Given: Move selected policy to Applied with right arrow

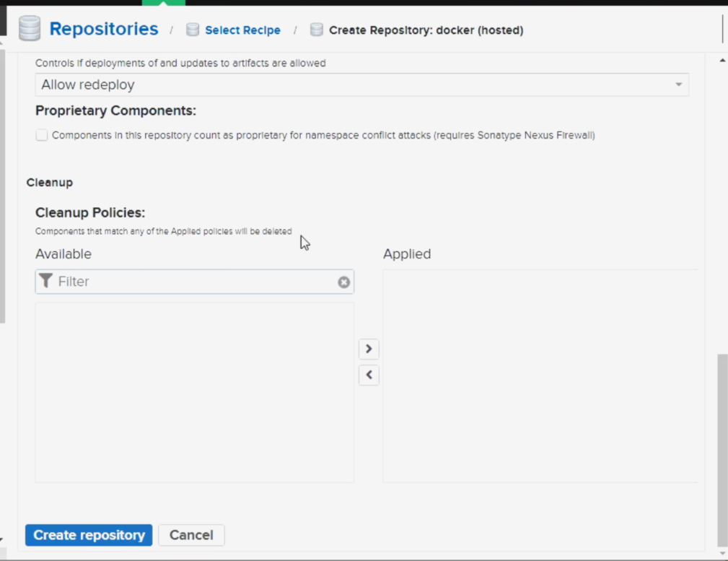Looking at the screenshot, I should click(369, 349).
